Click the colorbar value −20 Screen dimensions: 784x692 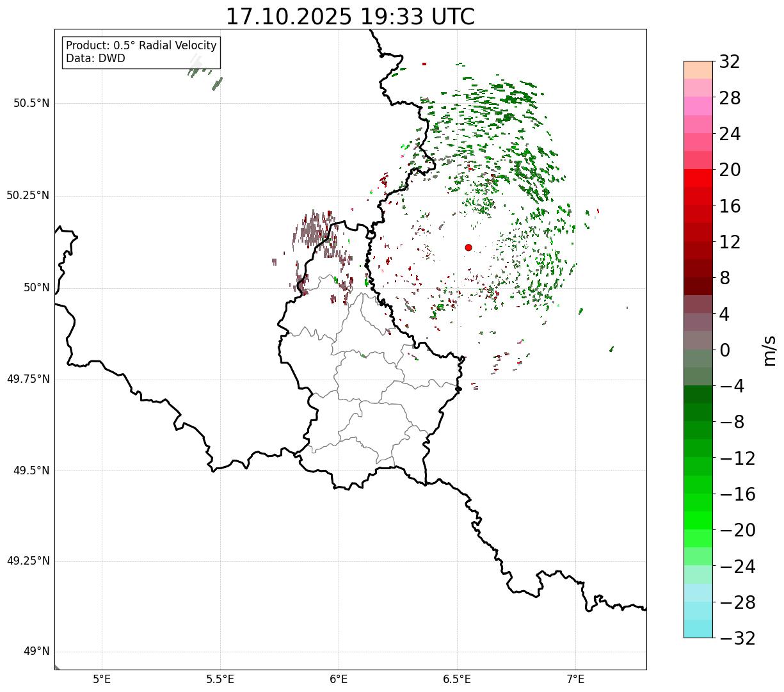point(737,531)
